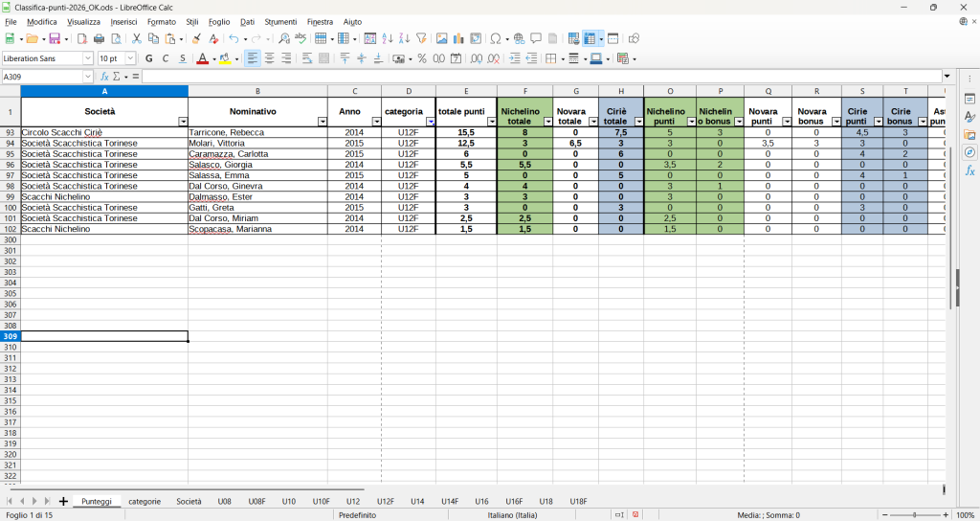This screenshot has width=980, height=521.
Task: Open the sidebar Navigator icon
Action: pyautogui.click(x=969, y=152)
